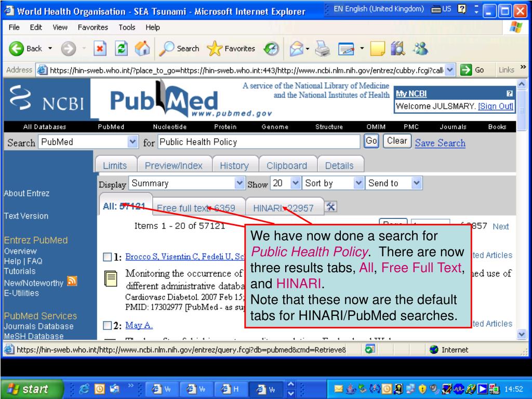Expand the Links toolbar chevron
The height and width of the screenshot is (399, 532).
[523, 67]
